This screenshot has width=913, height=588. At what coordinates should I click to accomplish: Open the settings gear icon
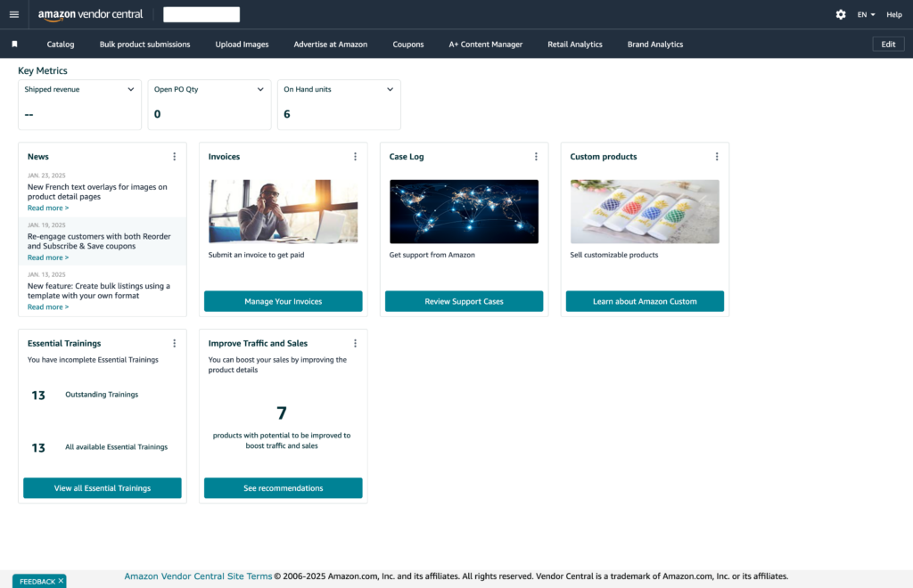point(841,14)
